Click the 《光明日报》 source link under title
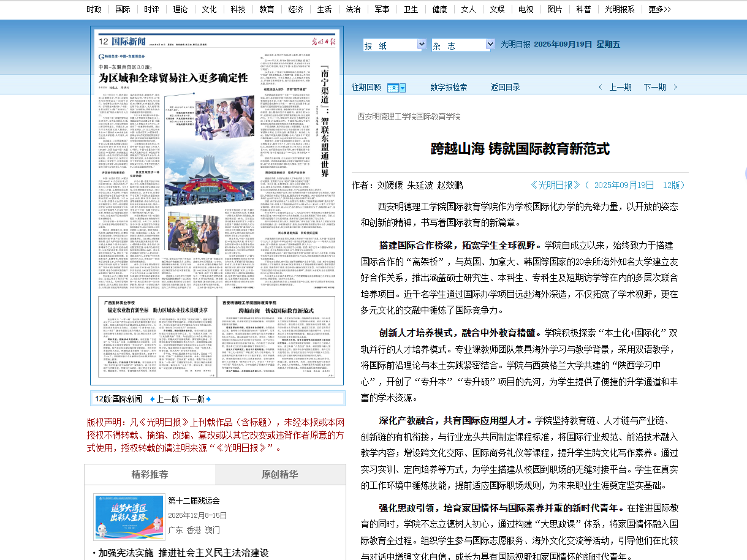This screenshot has height=560, width=747. (x=555, y=185)
